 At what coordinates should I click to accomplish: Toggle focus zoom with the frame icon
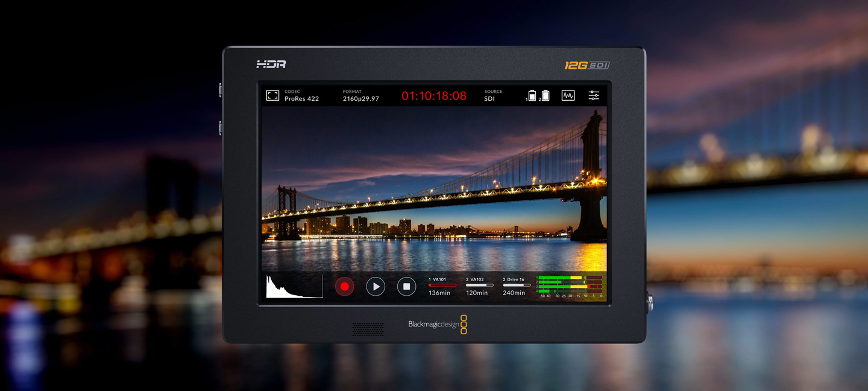click(272, 95)
